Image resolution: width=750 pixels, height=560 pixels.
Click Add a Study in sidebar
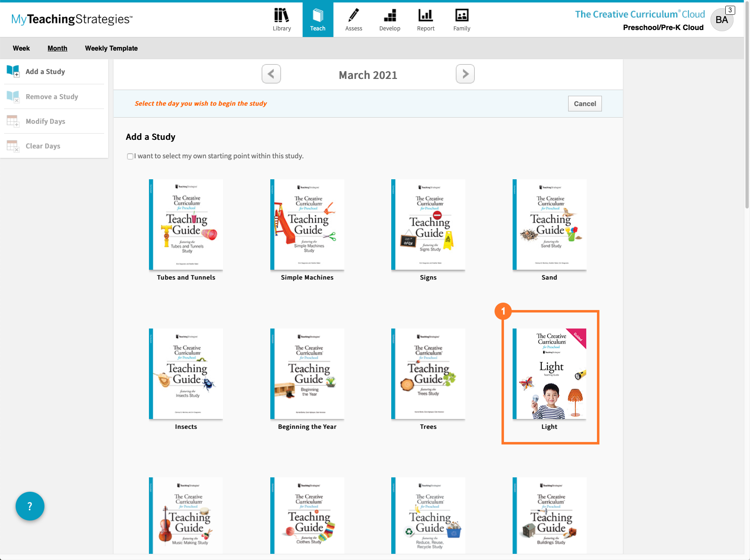tap(45, 72)
